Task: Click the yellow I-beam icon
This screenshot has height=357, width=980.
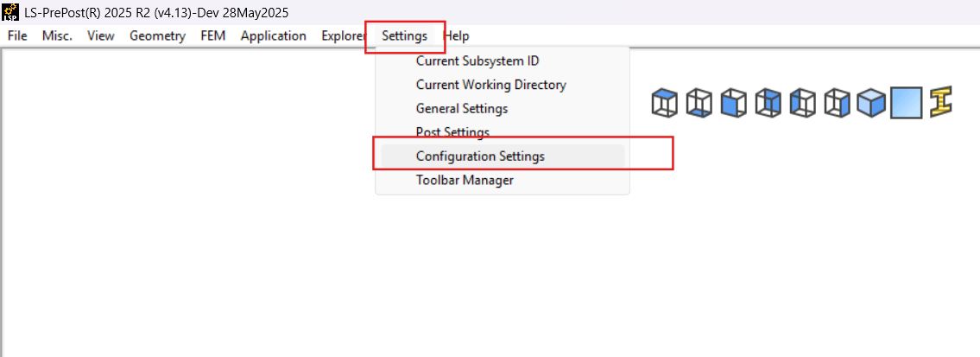Action: coord(941,103)
